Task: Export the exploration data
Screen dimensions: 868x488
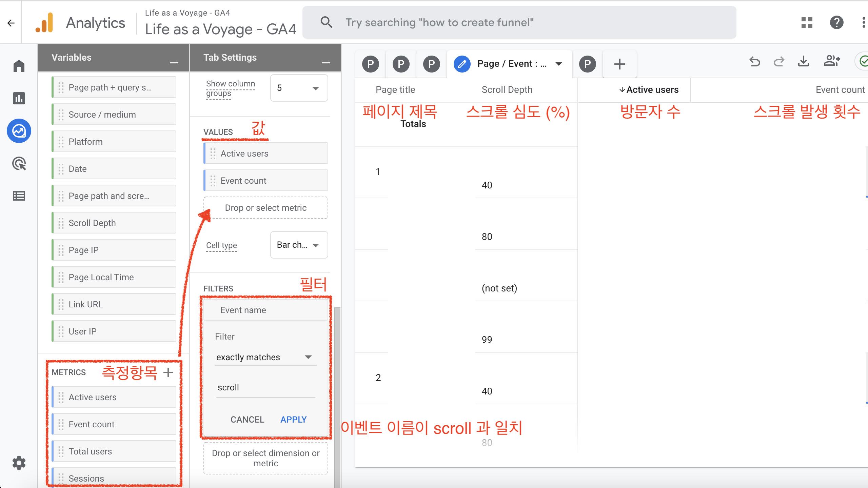Action: coord(803,62)
